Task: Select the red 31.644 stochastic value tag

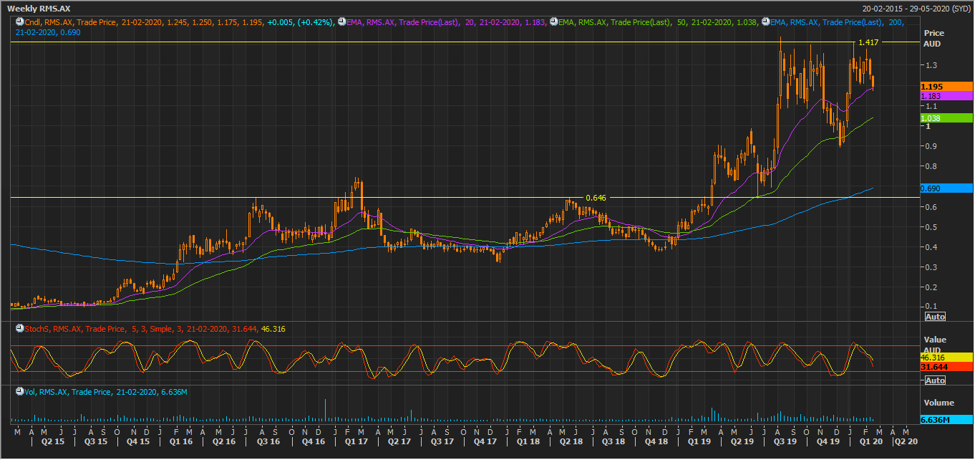Action: pyautogui.click(x=946, y=367)
